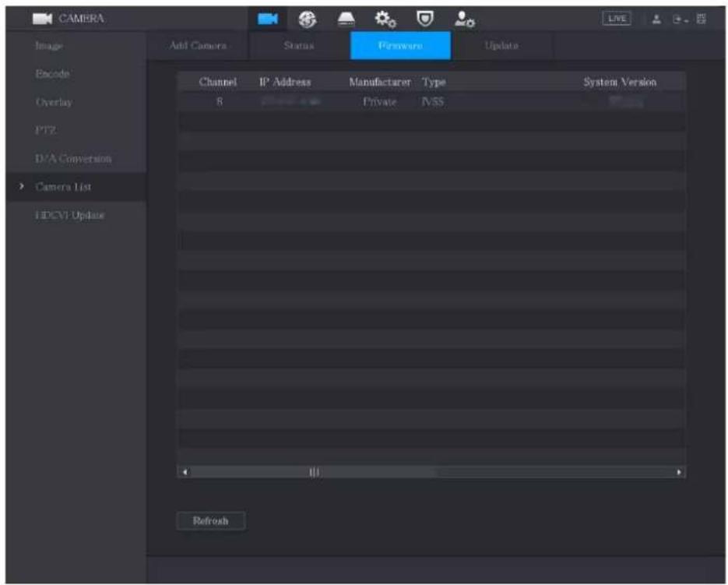This screenshot has height=585, width=728.
Task: Open the Account user-gear icon
Action: (x=464, y=19)
